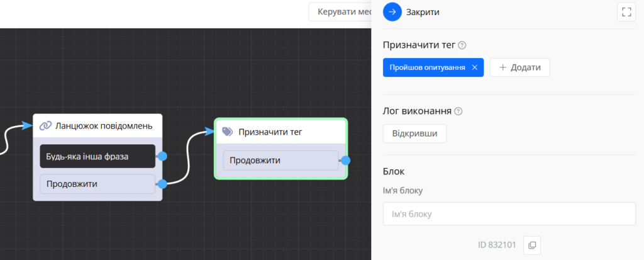The height and width of the screenshot is (260, 644).
Task: Open execution log with Відкривши button
Action: (414, 133)
